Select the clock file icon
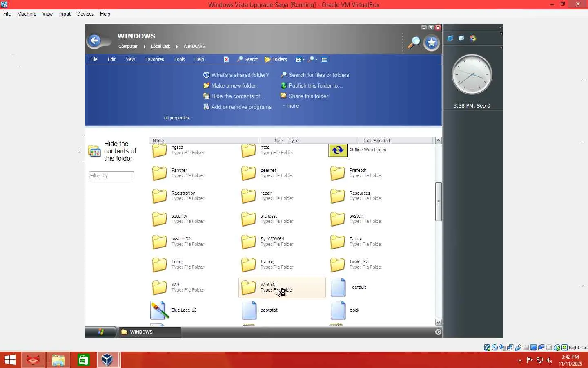This screenshot has height=368, width=588. coord(338,310)
